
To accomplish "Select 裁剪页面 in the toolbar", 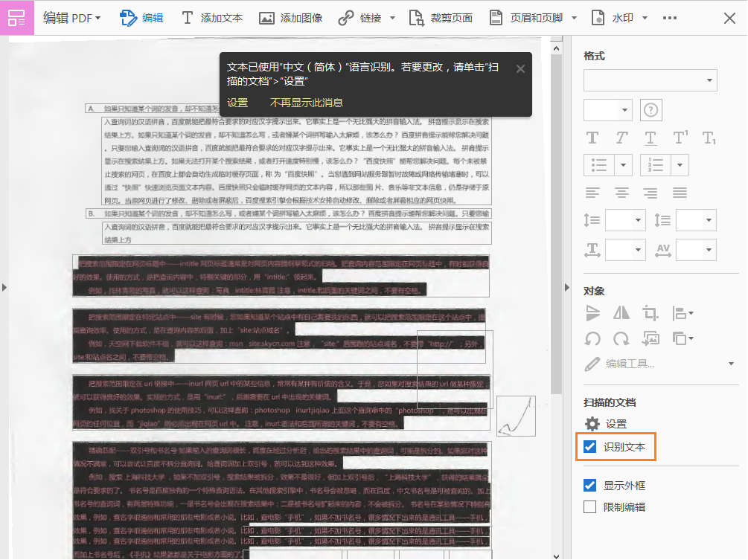I will point(441,18).
